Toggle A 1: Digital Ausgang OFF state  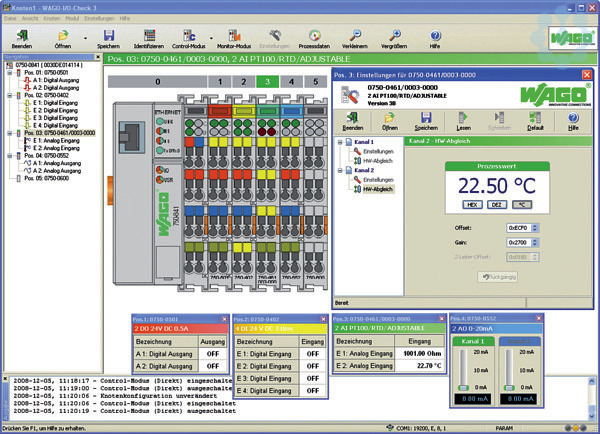[212, 353]
